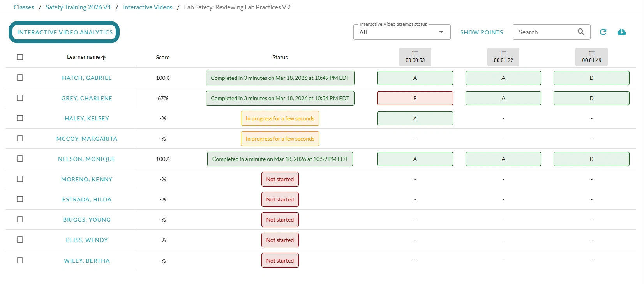Click the Show Points button

482,32
